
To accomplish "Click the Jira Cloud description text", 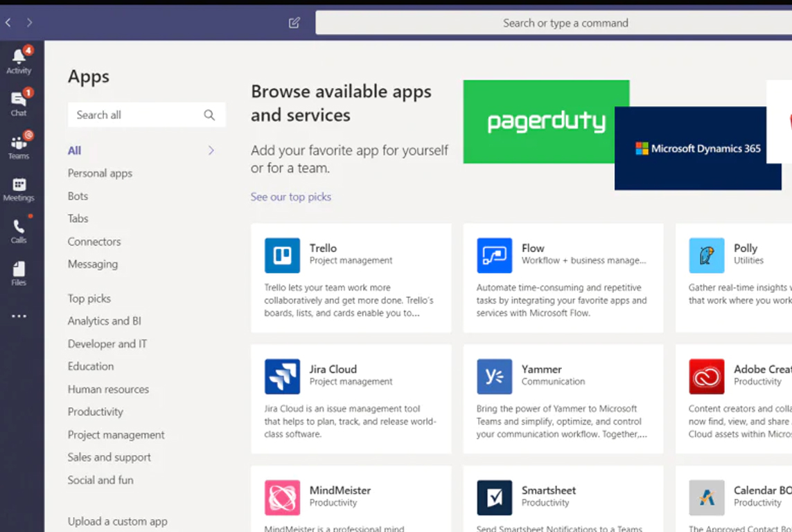I will tap(351, 421).
